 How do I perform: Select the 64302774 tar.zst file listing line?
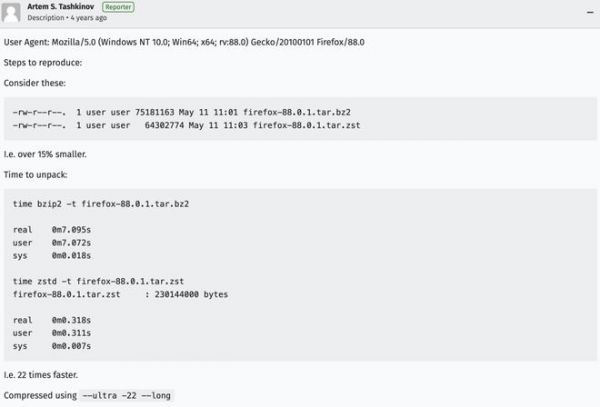(x=186, y=125)
